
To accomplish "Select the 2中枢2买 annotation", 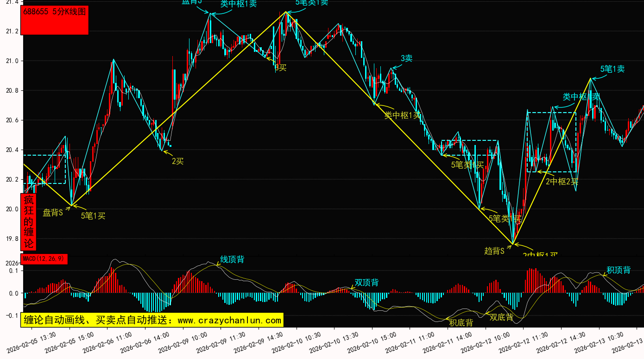I will click(x=562, y=182).
